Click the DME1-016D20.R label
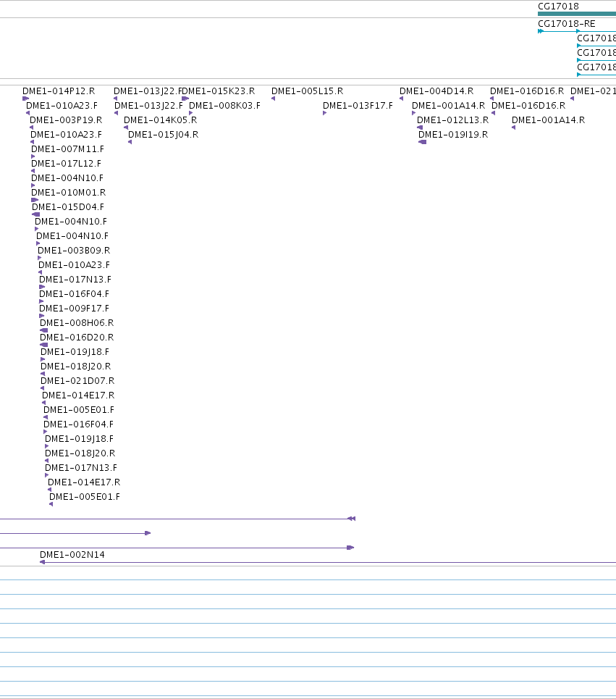Screen dimensions: 616x699 pos(77,338)
